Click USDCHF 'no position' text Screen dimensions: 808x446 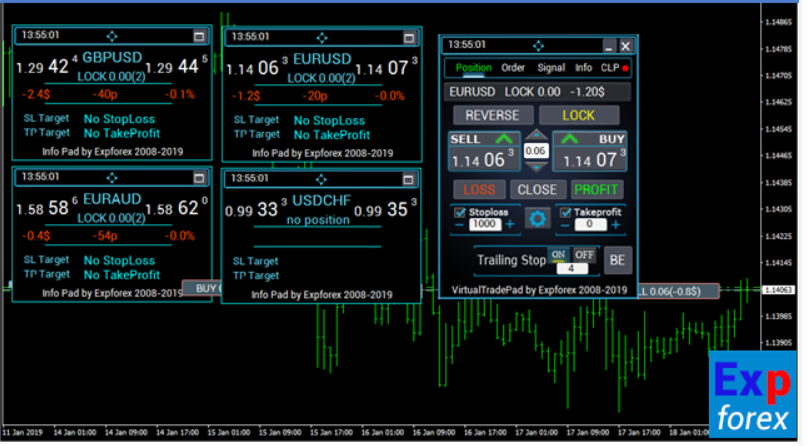pyautogui.click(x=318, y=220)
